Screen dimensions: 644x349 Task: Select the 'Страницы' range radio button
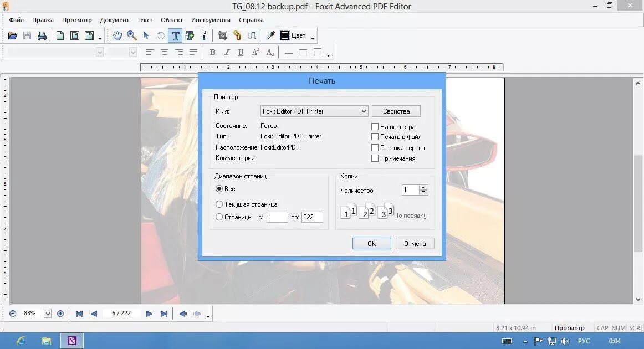pyautogui.click(x=219, y=217)
